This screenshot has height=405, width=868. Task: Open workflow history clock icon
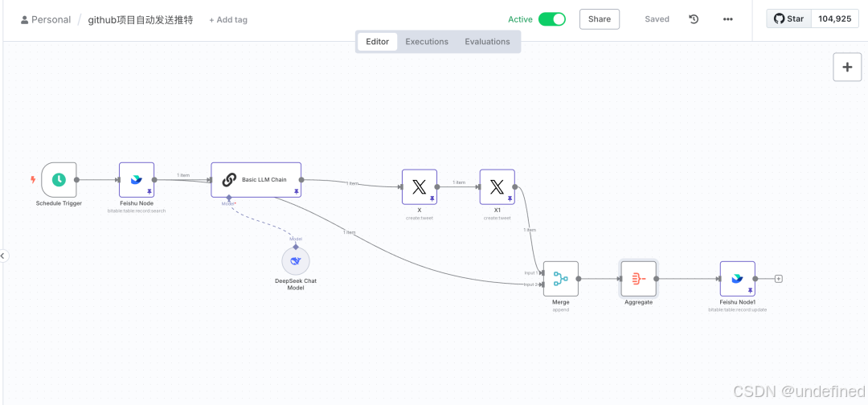pyautogui.click(x=694, y=19)
